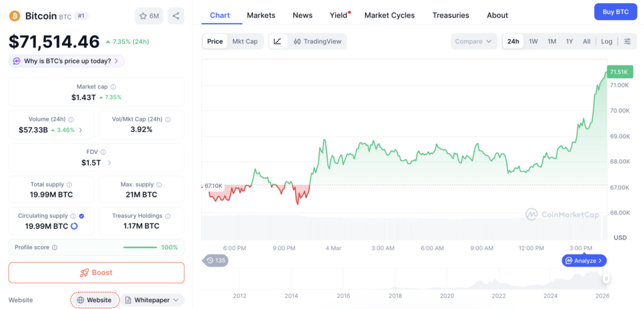Open the News tab
Image resolution: width=644 pixels, height=309 pixels.
(x=303, y=15)
